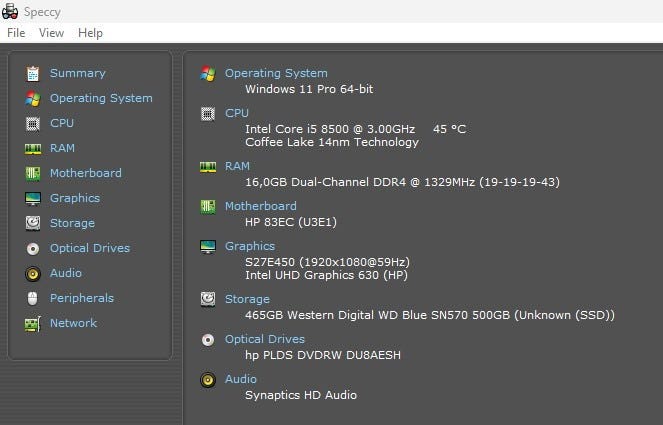
Task: Open the Help menu
Action: click(x=90, y=33)
